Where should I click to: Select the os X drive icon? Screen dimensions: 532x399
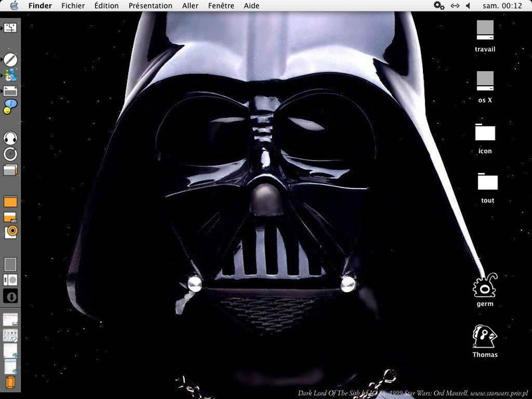point(485,81)
